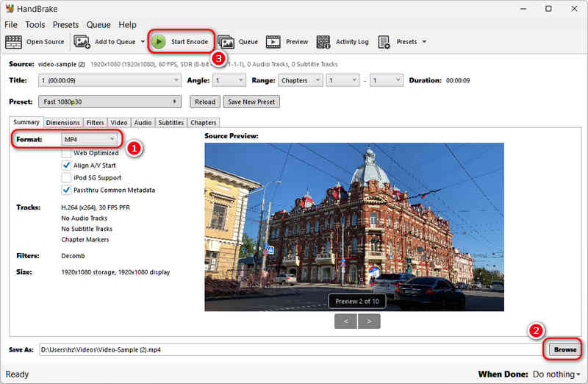Show the next preview image
This screenshot has width=588, height=384.
point(369,321)
